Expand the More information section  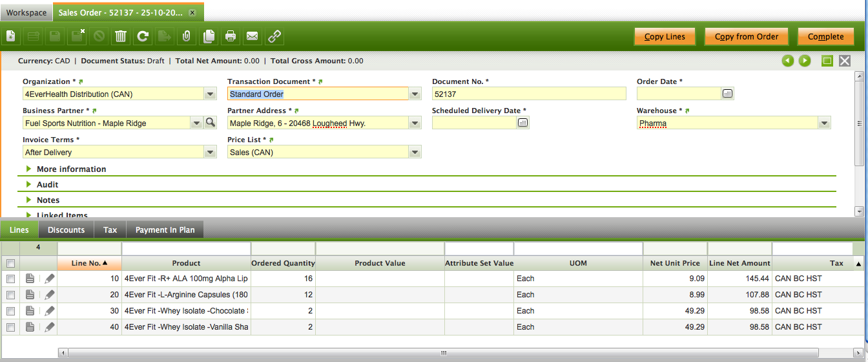[71, 169]
